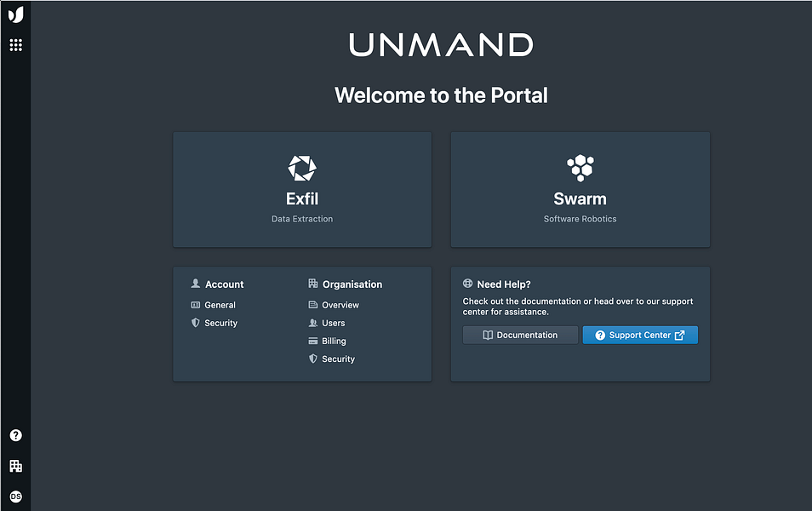Screen dimensions: 812x511
Task: Click the Support Center question mark icon
Action: (x=600, y=336)
